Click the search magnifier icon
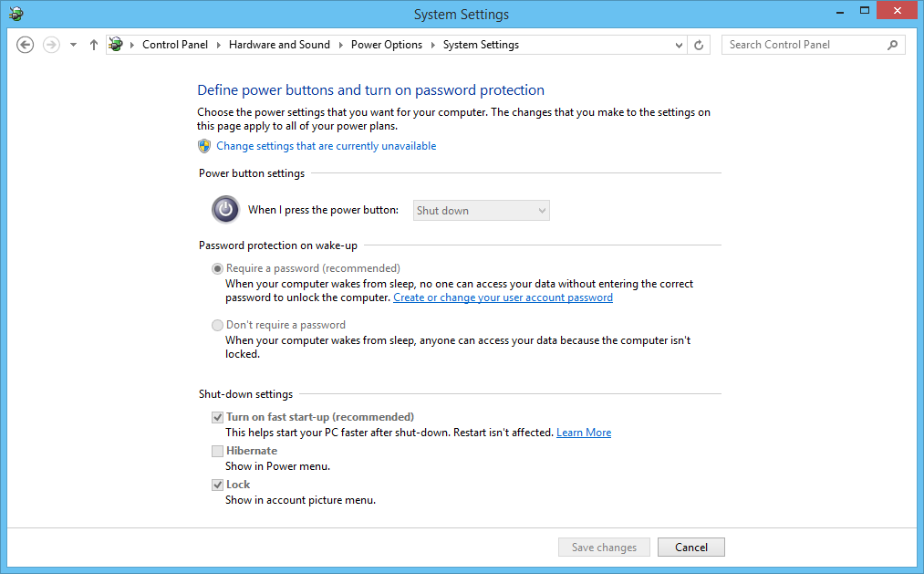Screen dimensions: 924x574 pos(892,44)
